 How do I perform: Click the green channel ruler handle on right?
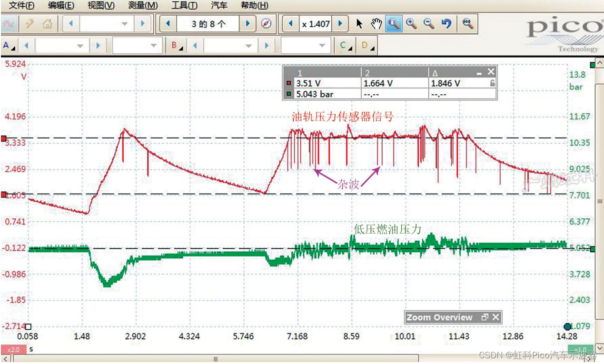[593, 249]
